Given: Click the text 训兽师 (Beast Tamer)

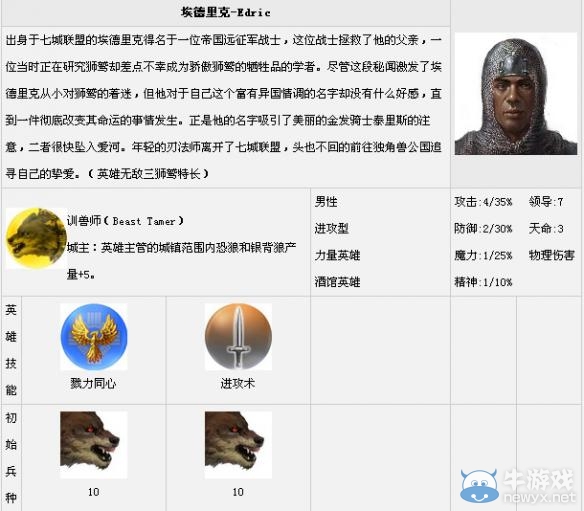Looking at the screenshot, I should pyautogui.click(x=126, y=221).
